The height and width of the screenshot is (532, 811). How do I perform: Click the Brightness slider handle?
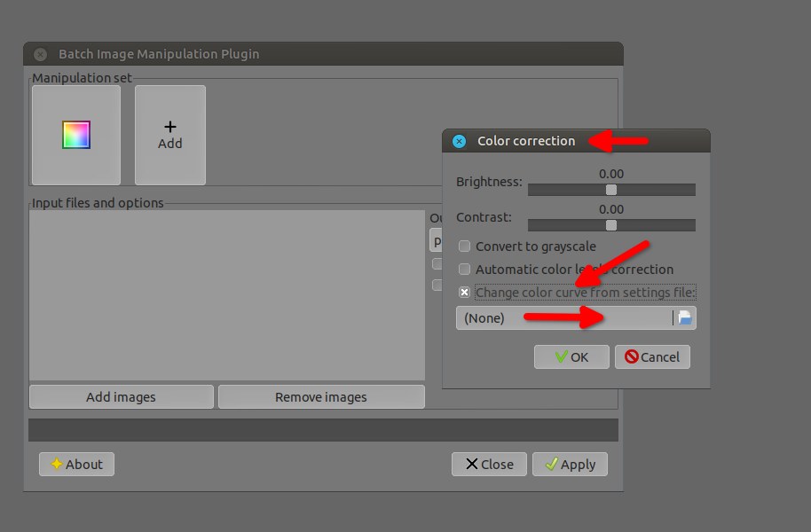point(611,190)
